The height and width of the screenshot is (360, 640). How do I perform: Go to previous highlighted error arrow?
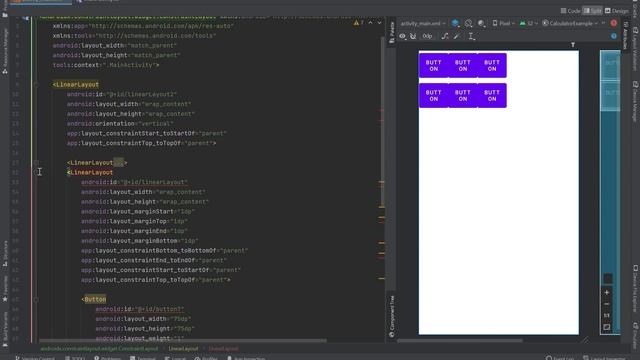tap(370, 22)
